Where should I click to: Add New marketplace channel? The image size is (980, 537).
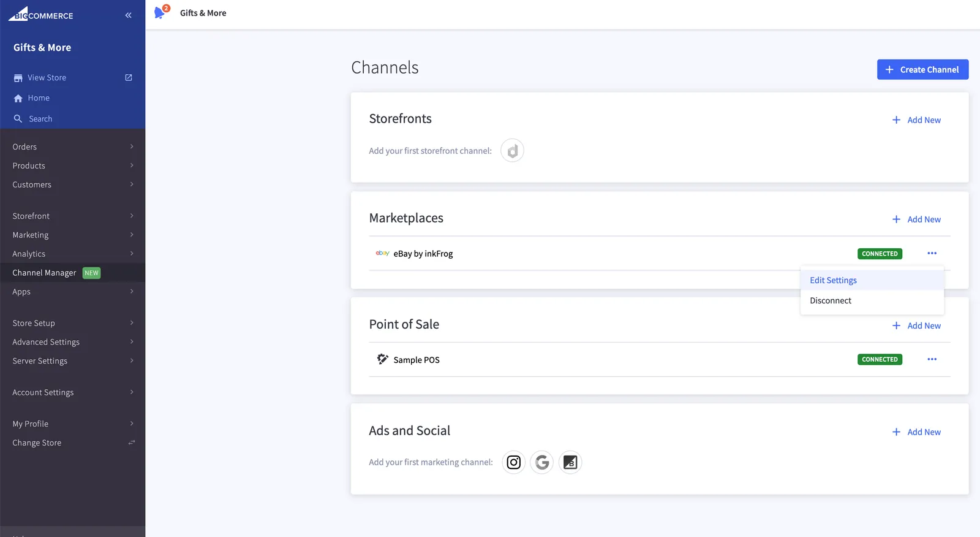coord(916,219)
